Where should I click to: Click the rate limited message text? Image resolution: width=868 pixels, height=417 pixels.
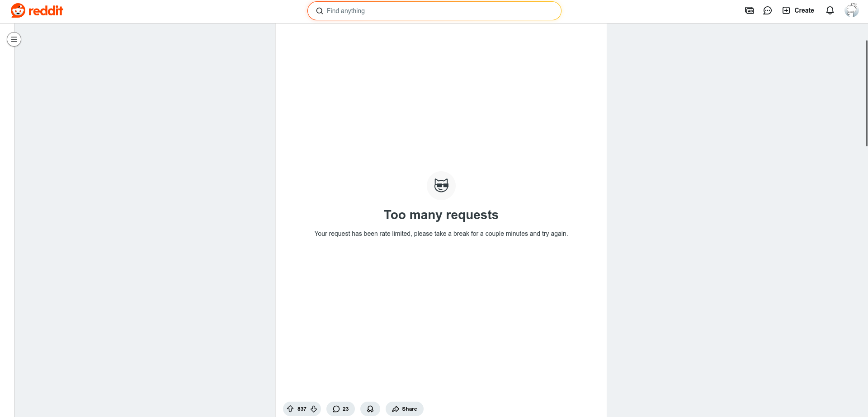pyautogui.click(x=441, y=234)
